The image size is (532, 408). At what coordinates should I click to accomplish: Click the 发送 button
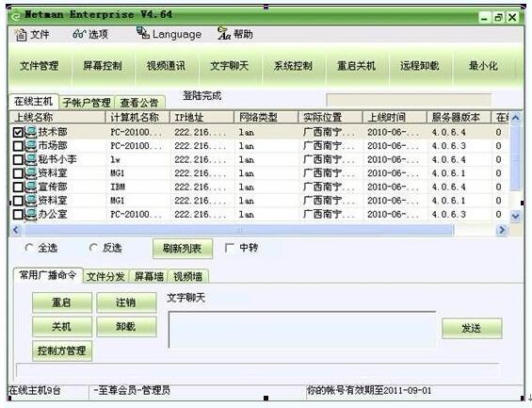point(472,328)
